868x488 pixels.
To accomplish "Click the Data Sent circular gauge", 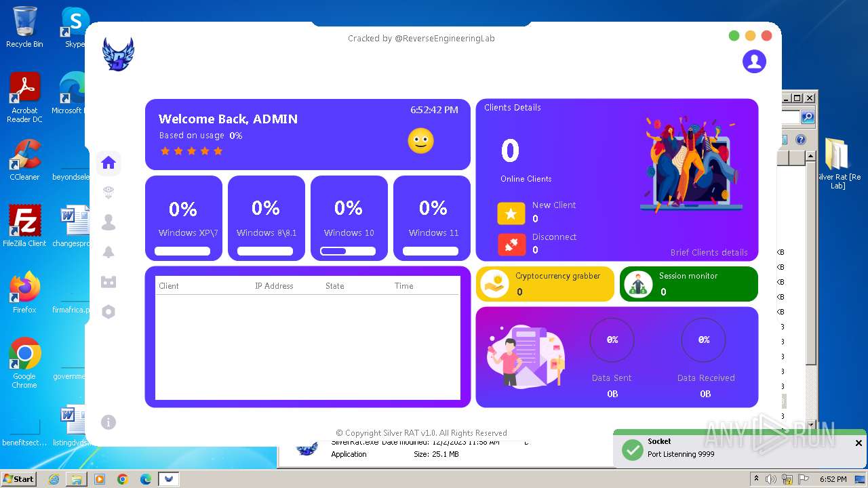I will coord(612,340).
